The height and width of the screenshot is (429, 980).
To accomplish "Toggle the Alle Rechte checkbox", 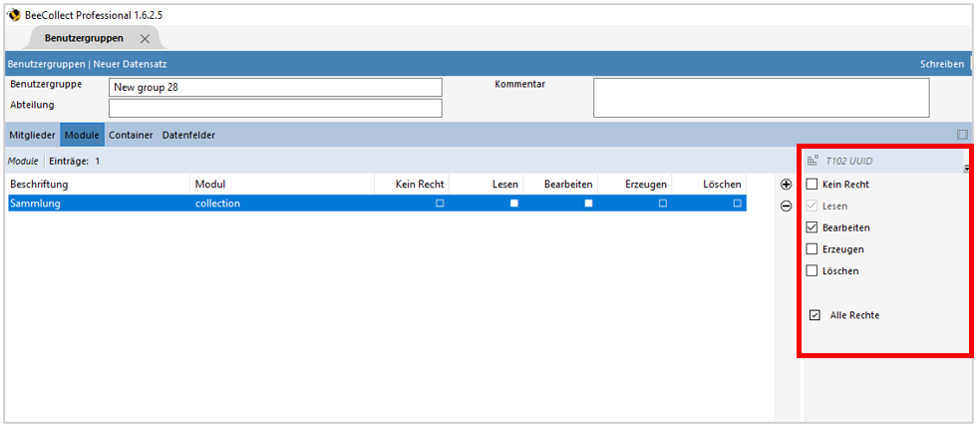I will click(815, 315).
